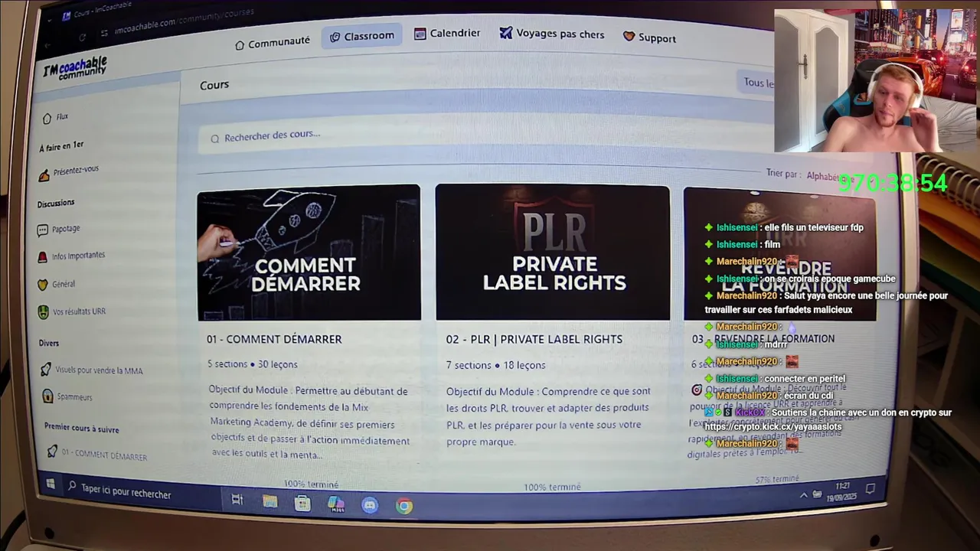Screen dimensions: 980x551
Task: Click the PLR course description text
Action: click(x=549, y=416)
